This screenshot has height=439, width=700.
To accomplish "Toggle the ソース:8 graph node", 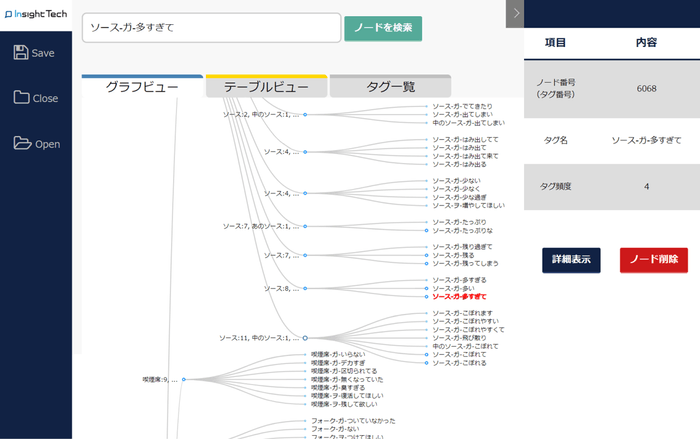I will [x=305, y=288].
